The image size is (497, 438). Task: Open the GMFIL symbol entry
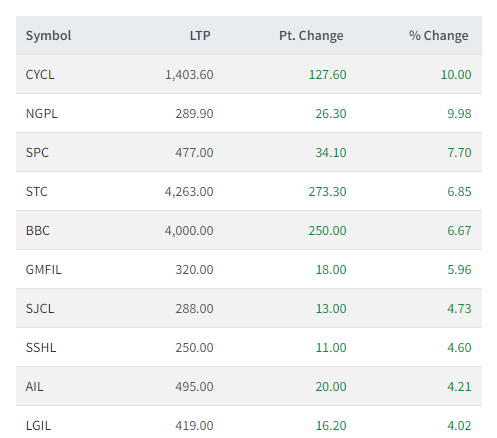coord(44,269)
